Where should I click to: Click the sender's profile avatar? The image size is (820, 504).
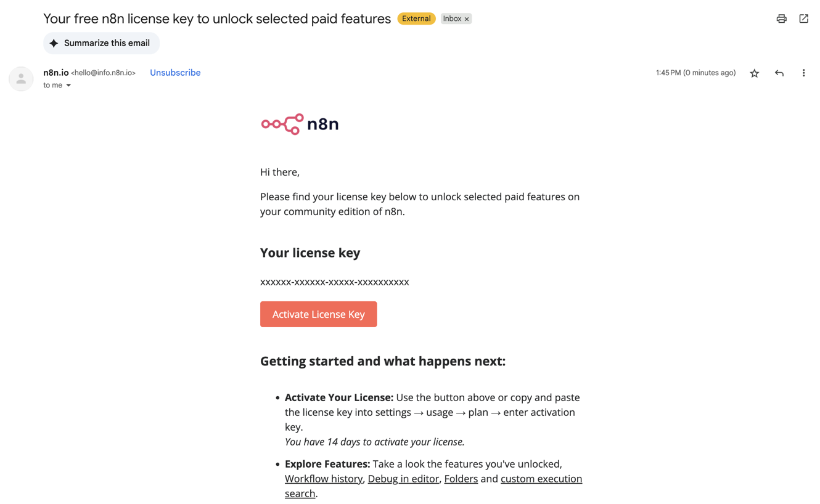click(21, 79)
